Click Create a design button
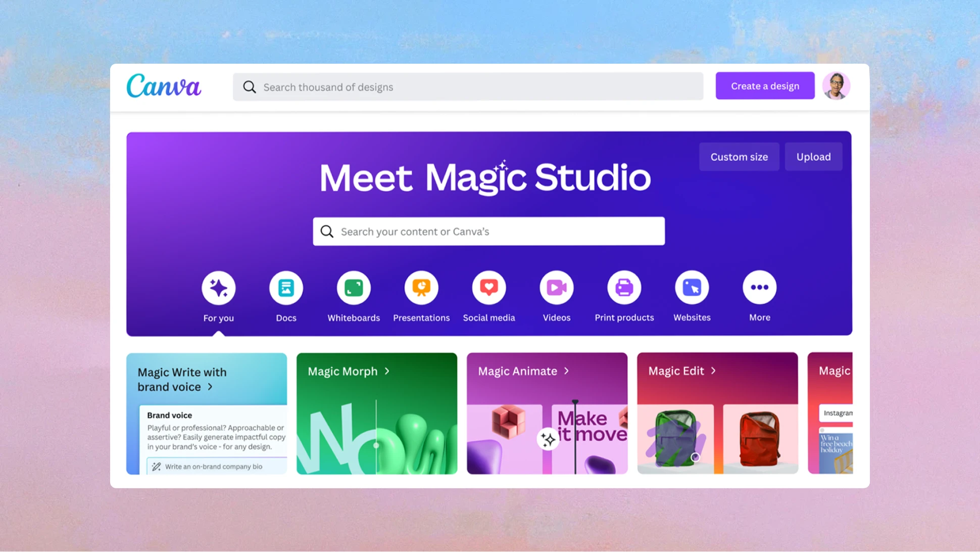 coord(765,85)
